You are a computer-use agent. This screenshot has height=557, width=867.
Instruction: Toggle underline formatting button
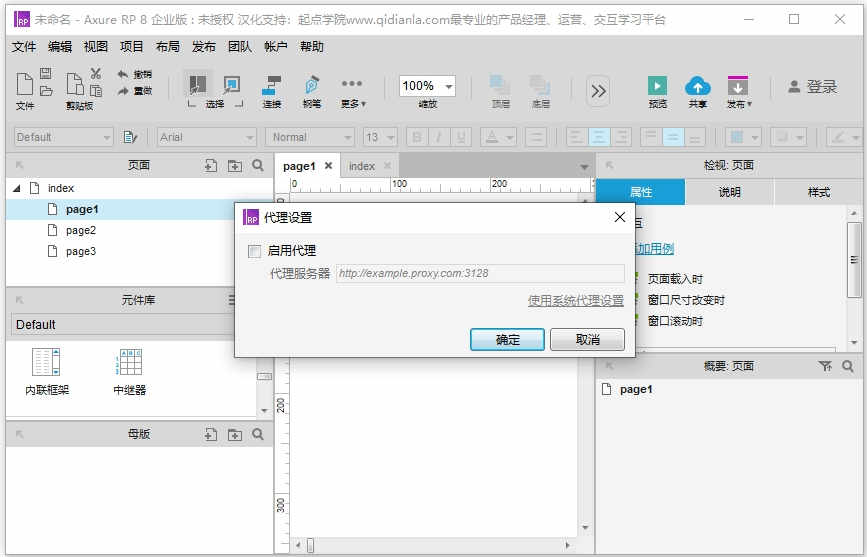[x=461, y=137]
